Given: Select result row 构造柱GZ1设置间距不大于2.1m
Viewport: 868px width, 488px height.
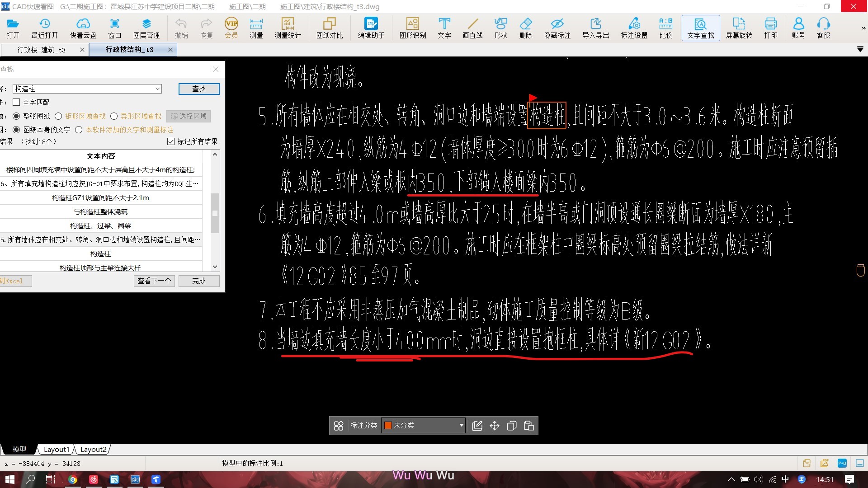Looking at the screenshot, I should coord(100,197).
